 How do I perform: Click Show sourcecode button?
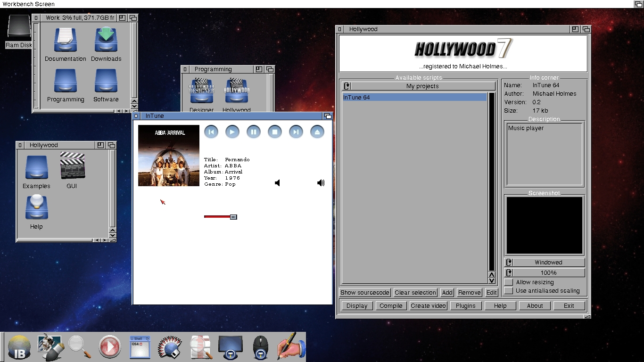tap(365, 292)
